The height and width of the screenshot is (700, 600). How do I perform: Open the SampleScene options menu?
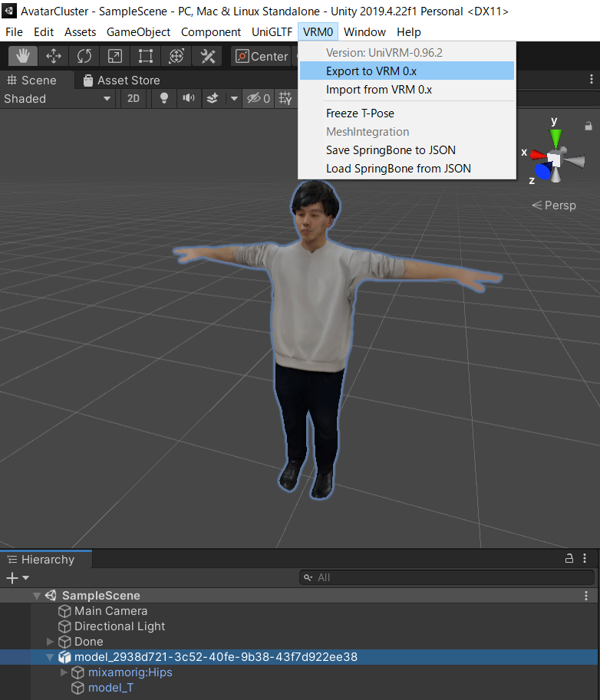click(x=586, y=596)
